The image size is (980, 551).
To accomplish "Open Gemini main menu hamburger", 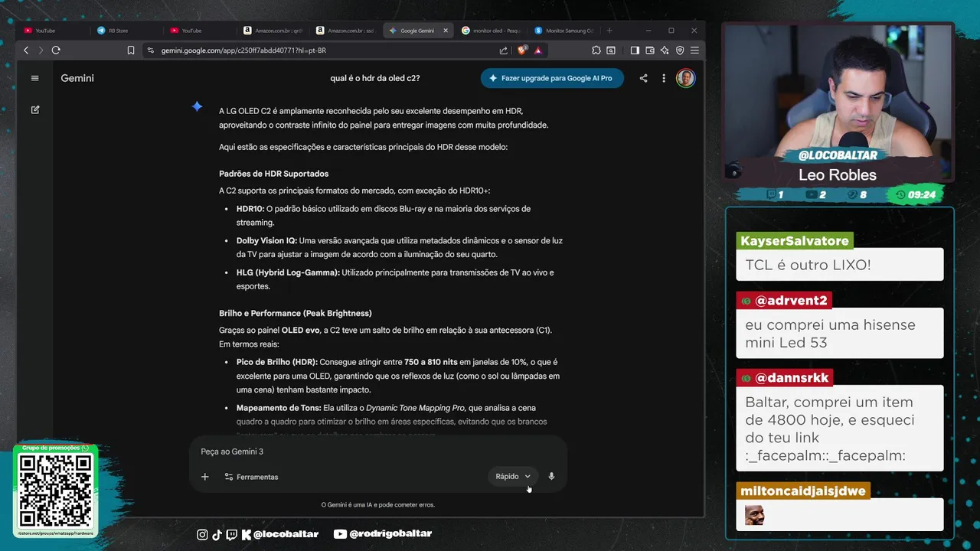I will click(34, 78).
